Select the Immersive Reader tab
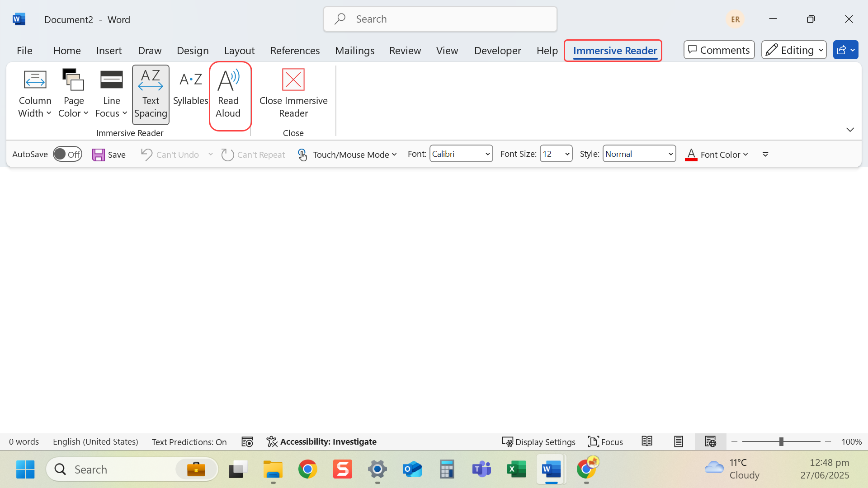Viewport: 868px width, 488px height. [x=615, y=50]
